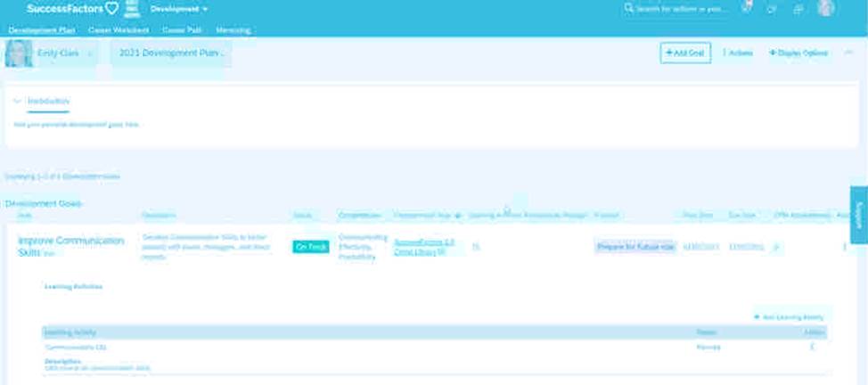The height and width of the screenshot is (385, 868).
Task: Click the header icon next to profile avatar
Action: click(798, 9)
